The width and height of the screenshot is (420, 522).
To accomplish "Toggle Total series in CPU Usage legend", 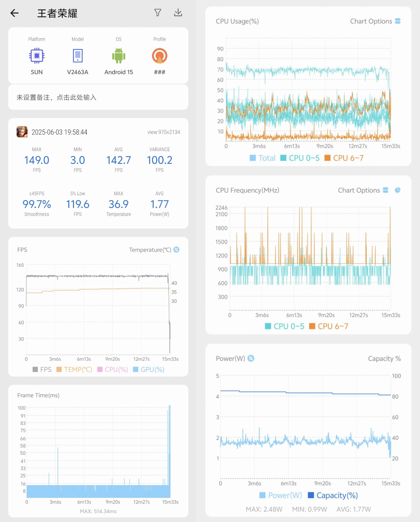I will point(262,158).
